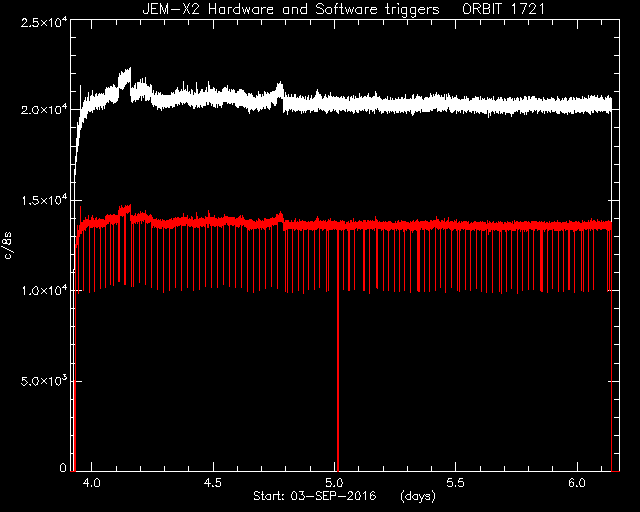Click the 5.0×10³ y-axis tick label

(44, 381)
